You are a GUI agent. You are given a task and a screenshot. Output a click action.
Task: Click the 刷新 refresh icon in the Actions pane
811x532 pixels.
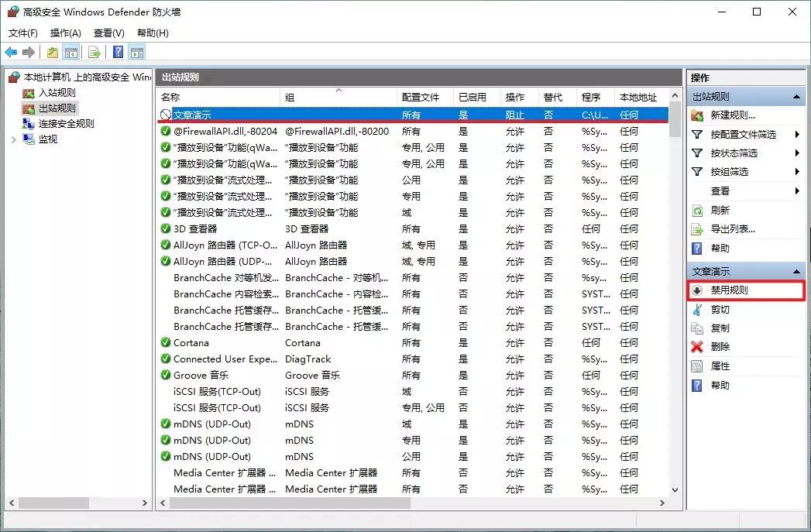696,209
